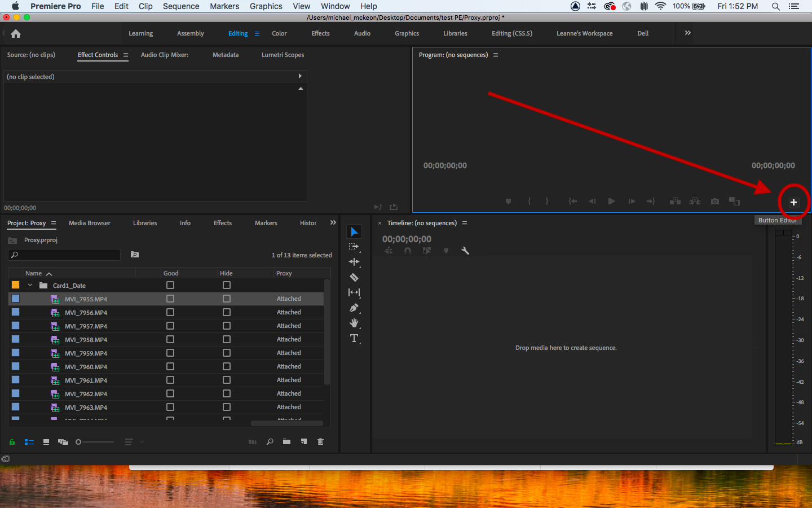Open the Markers menu

224,6
